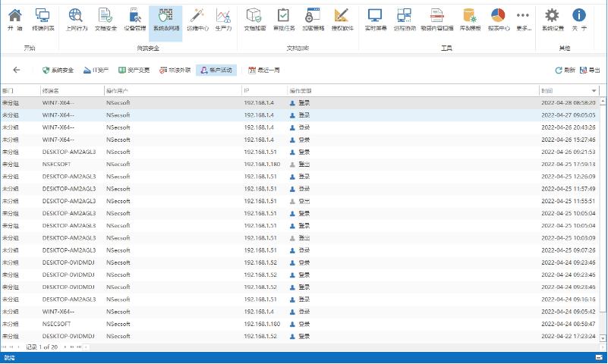Open filter dropdown on the 时间 column
The width and height of the screenshot is (608, 364).
(x=593, y=90)
